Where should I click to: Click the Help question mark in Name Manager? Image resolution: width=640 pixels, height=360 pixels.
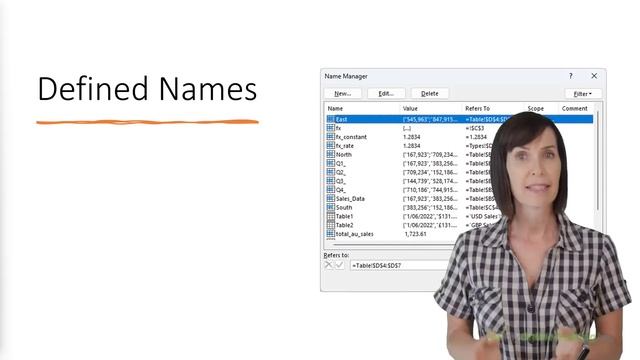coord(571,76)
